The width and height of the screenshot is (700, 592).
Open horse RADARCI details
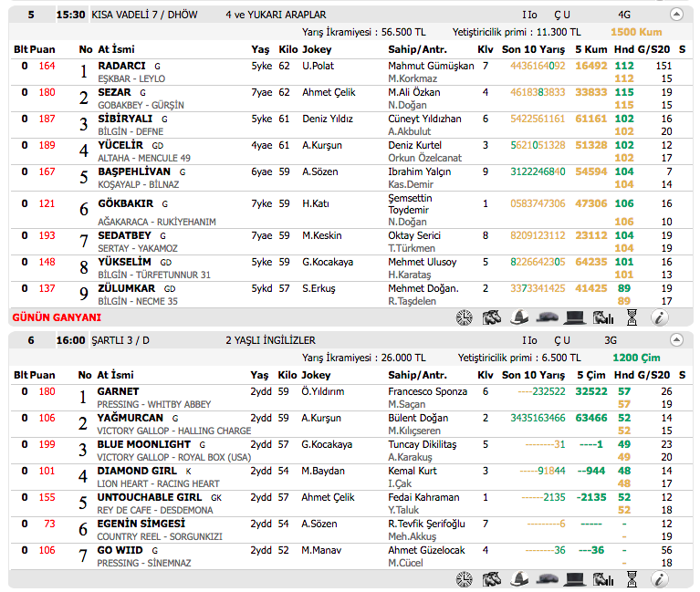[122, 66]
